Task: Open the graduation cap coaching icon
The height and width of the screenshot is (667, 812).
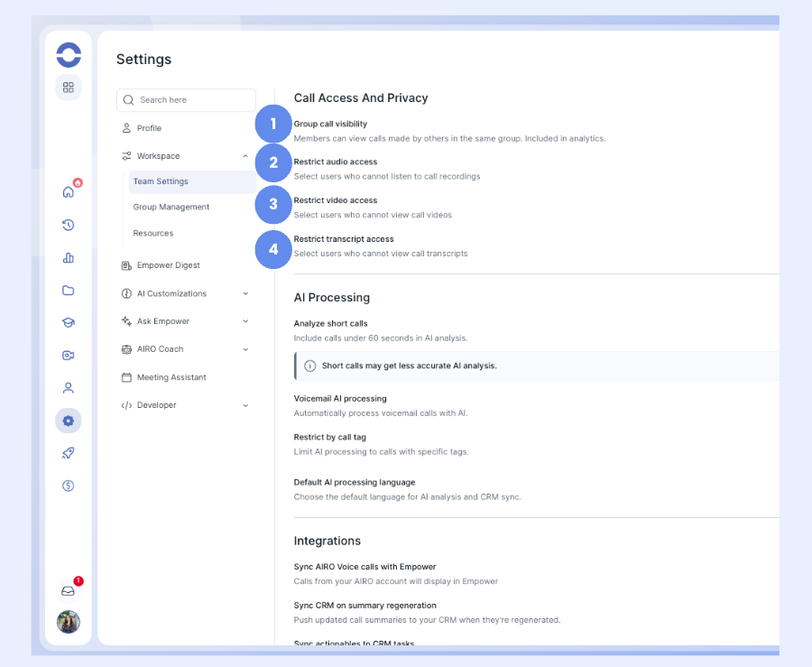Action: pos(69,322)
